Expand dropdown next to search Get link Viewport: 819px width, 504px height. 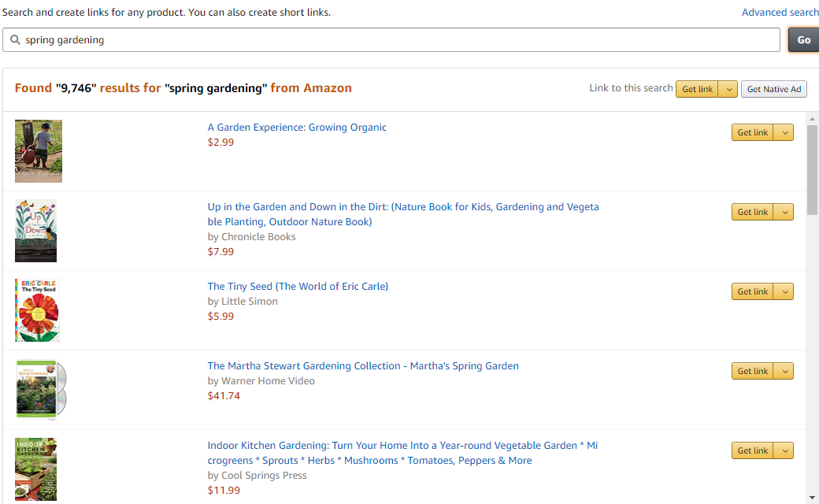pos(729,89)
